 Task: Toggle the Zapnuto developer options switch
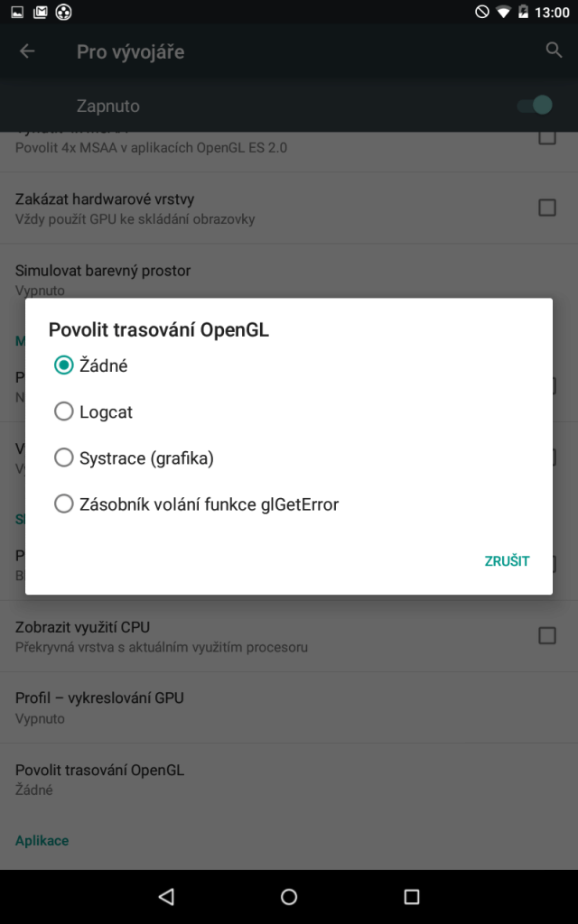(x=535, y=106)
